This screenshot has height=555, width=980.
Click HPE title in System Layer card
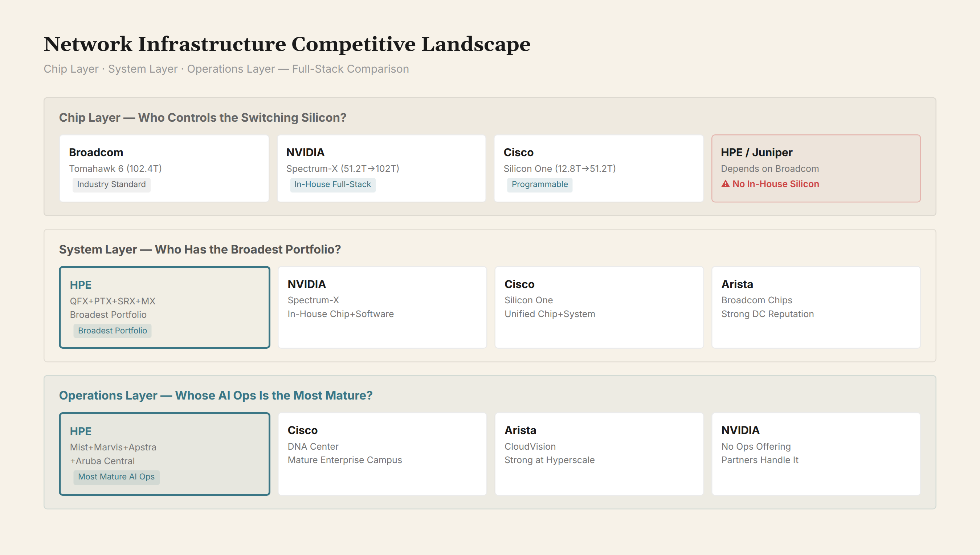pos(81,285)
